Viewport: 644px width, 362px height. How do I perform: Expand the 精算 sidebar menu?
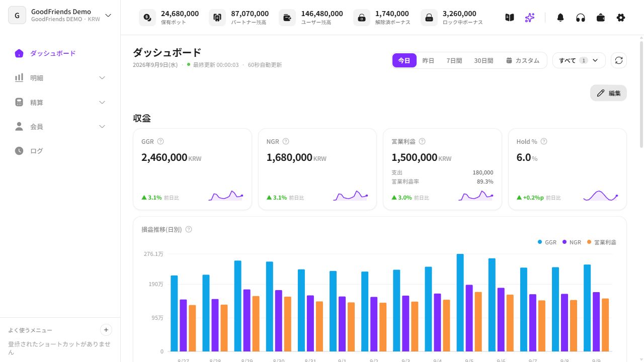point(102,103)
